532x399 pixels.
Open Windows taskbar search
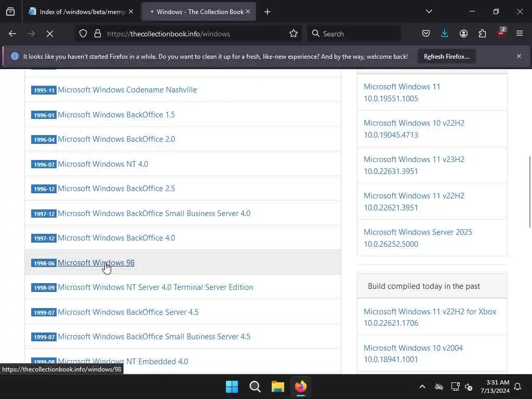click(255, 387)
